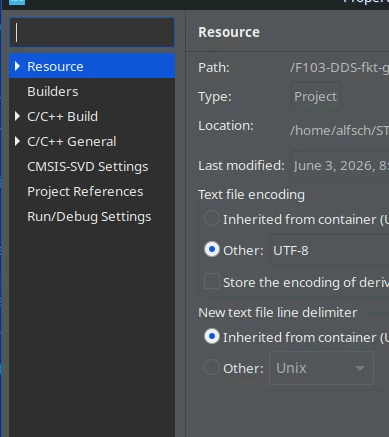Click the Resource page heading
Image resolution: width=389 pixels, height=437 pixels.
point(229,32)
